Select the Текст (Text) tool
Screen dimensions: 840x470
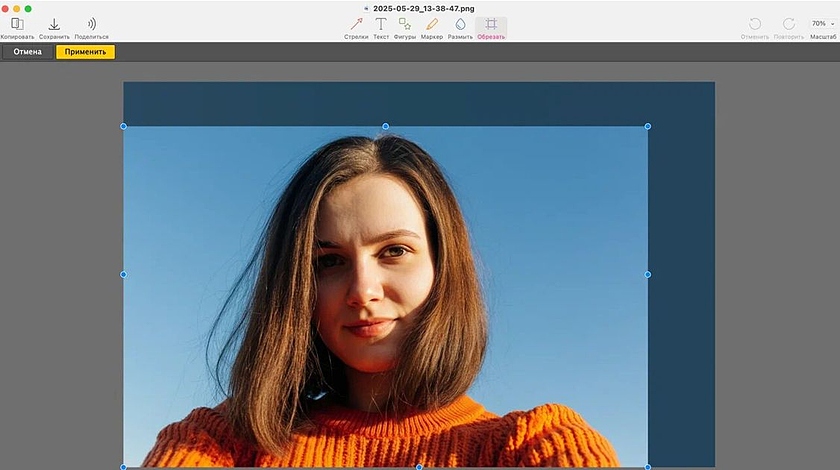click(x=381, y=24)
